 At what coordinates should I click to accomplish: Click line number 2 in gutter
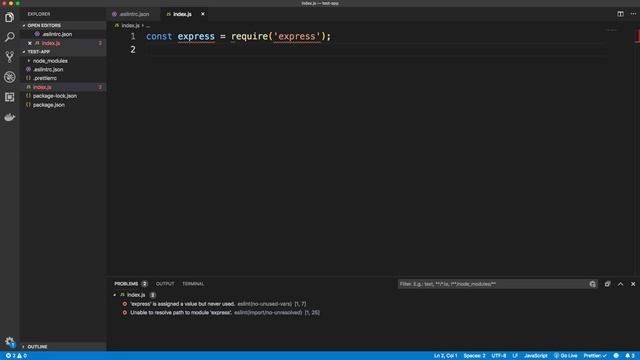pyautogui.click(x=133, y=49)
